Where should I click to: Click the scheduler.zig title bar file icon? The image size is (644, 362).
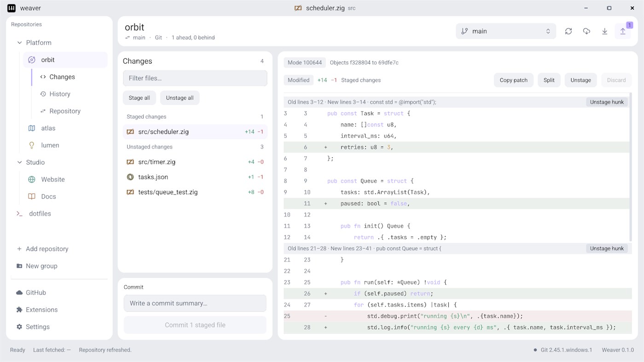coord(298,8)
